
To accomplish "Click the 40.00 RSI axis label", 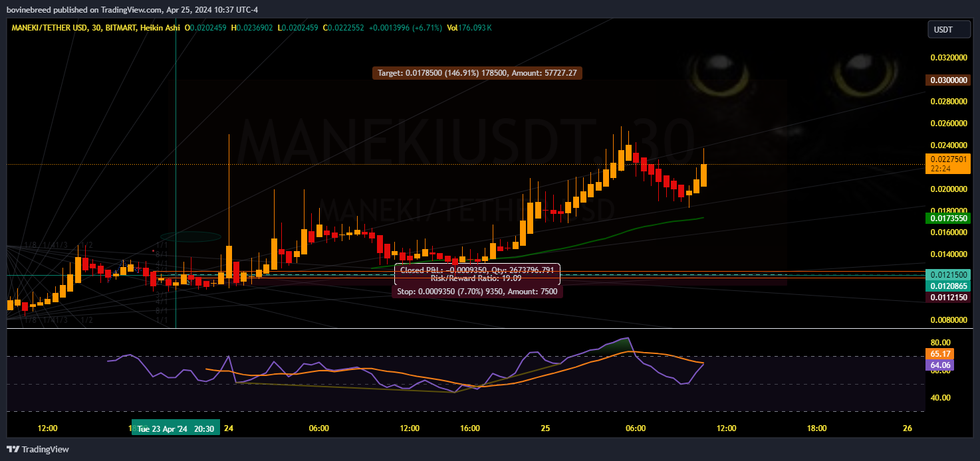I will 939,398.
